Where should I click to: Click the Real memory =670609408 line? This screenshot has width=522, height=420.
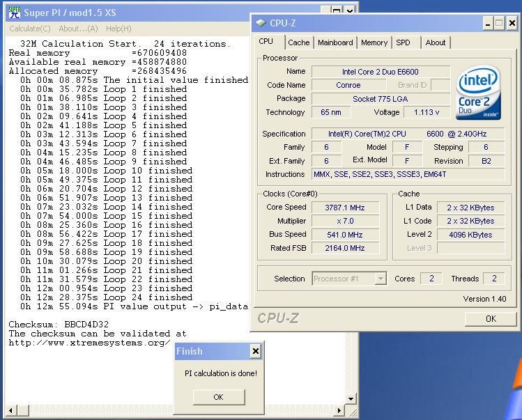point(98,53)
